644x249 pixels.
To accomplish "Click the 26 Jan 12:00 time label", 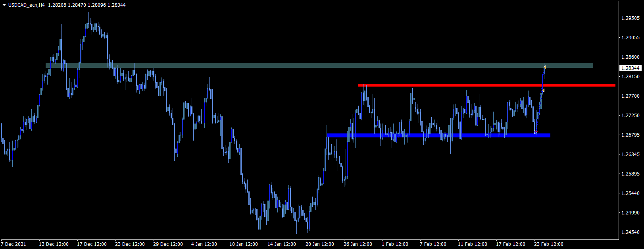I will tap(358, 244).
